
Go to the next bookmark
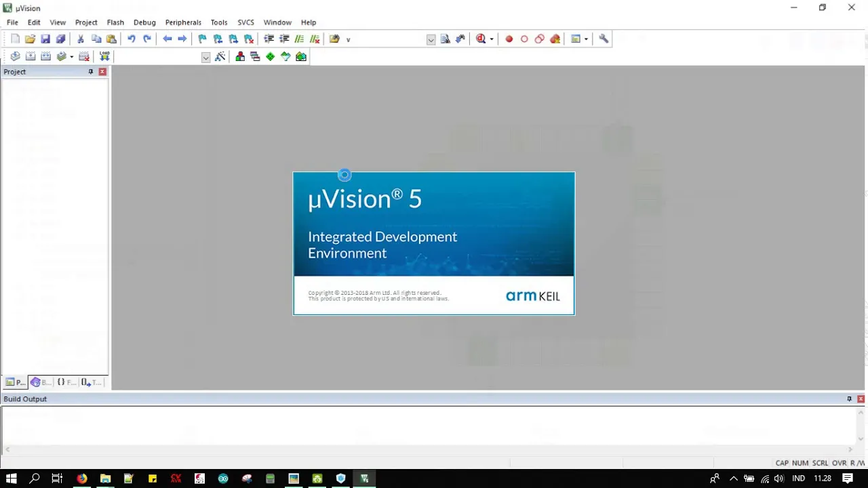click(233, 39)
